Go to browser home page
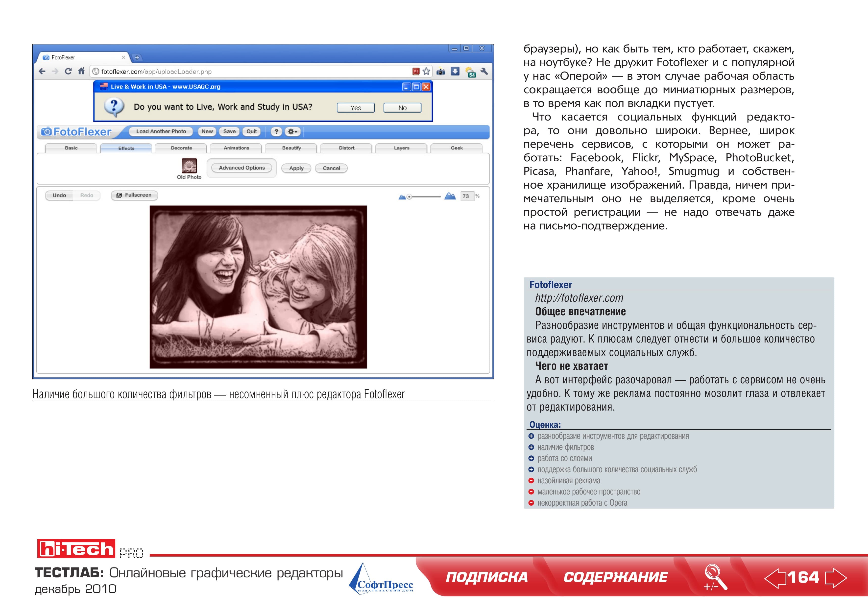Viewport: 868px width, 614px height. [81, 71]
